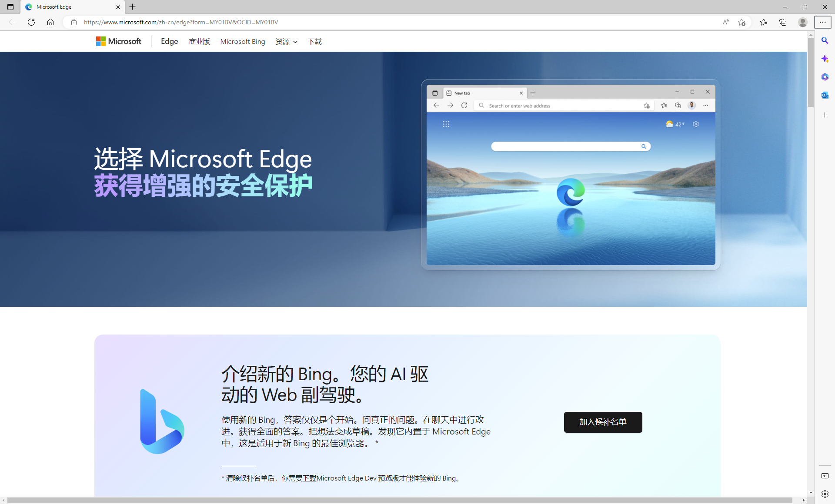Add this page to favorites star icon
The image size is (835, 504).
(741, 22)
